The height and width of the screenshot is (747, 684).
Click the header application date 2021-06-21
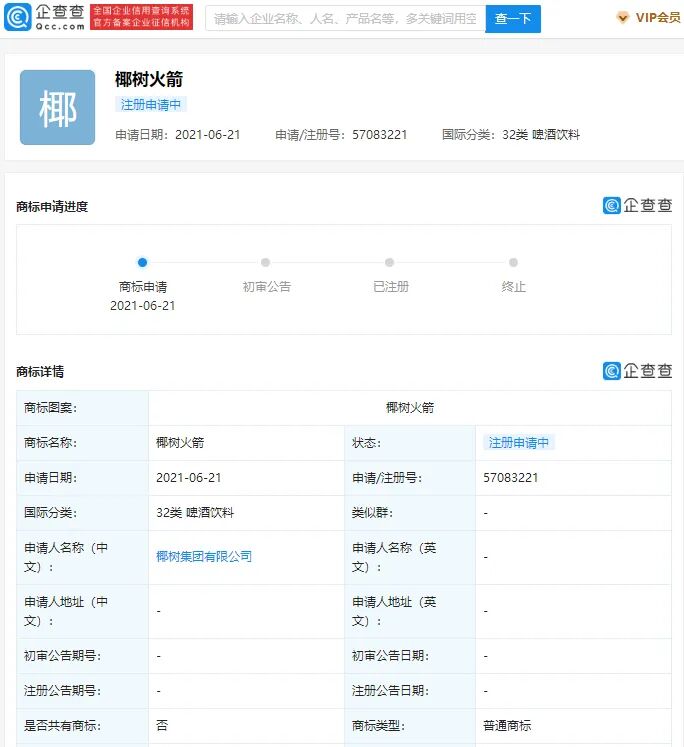tap(208, 135)
